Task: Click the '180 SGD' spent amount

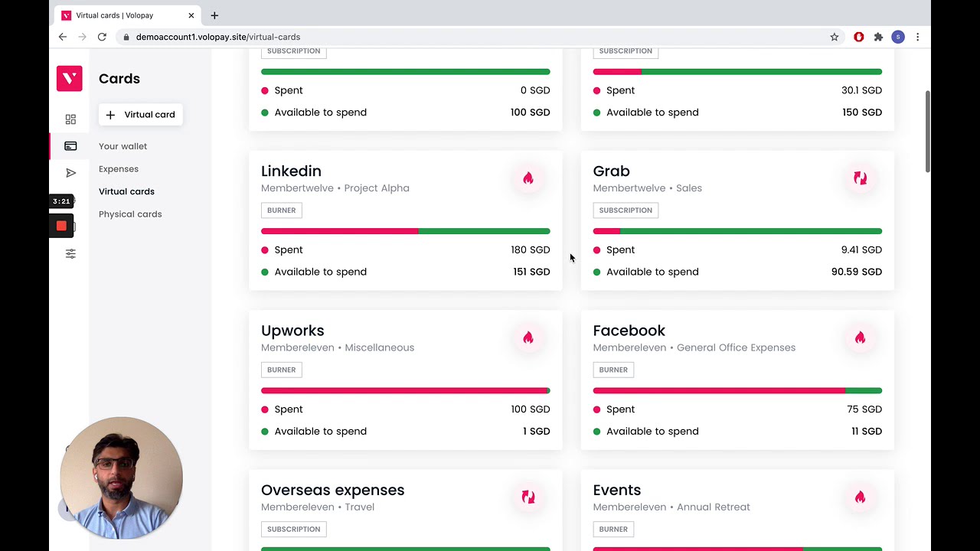Action: tap(531, 249)
